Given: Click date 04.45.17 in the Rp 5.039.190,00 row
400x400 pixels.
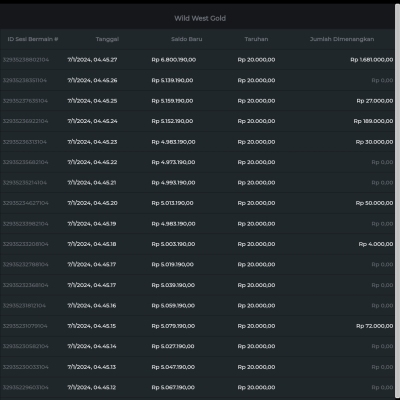Looking at the screenshot, I should 92,285.
